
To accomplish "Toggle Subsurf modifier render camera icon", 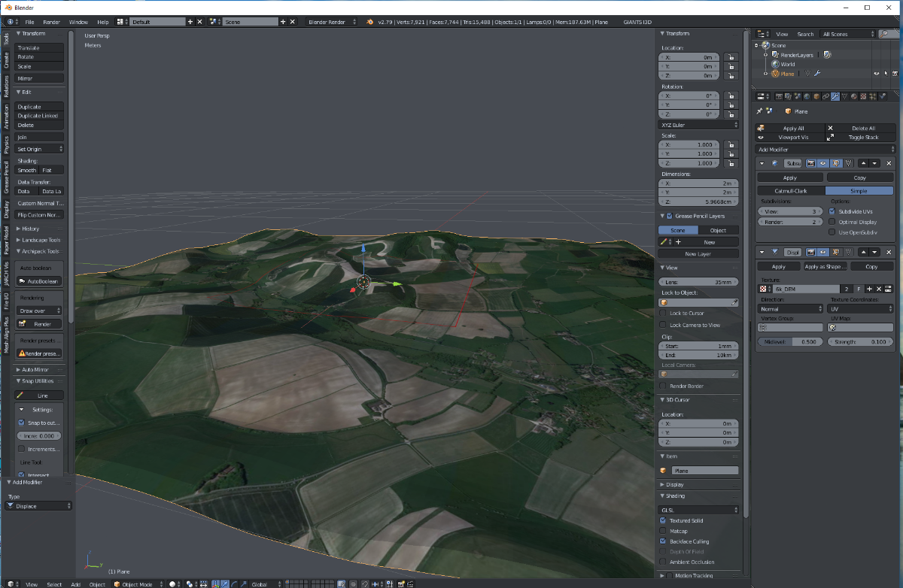I will (x=811, y=163).
